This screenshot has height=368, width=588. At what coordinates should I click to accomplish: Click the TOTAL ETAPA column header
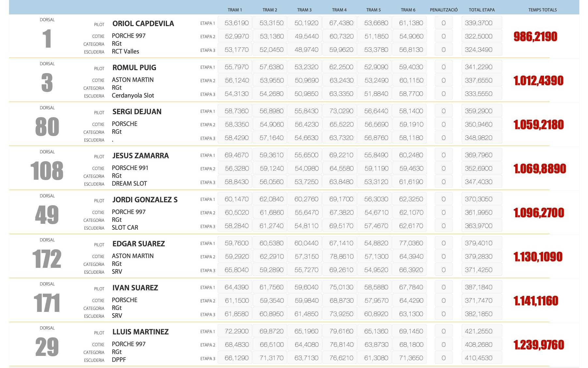pyautogui.click(x=481, y=10)
